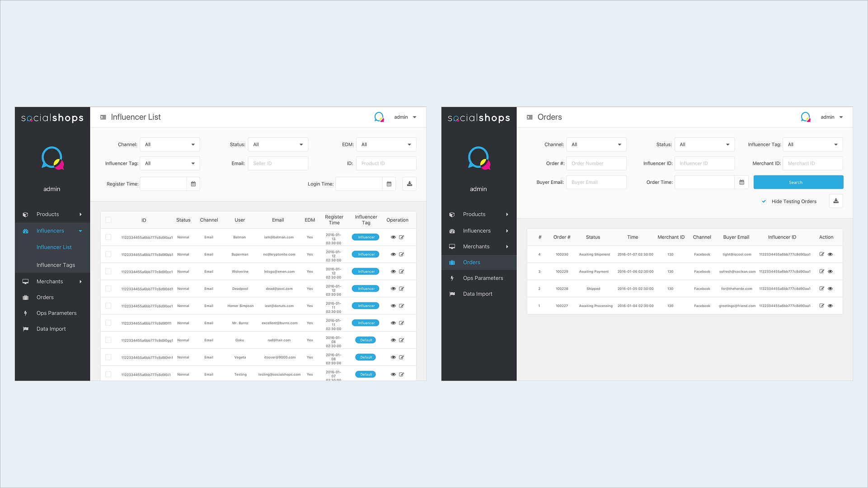The width and height of the screenshot is (868, 488).
Task: Open Influencer Tags in sidebar
Action: pos(56,265)
